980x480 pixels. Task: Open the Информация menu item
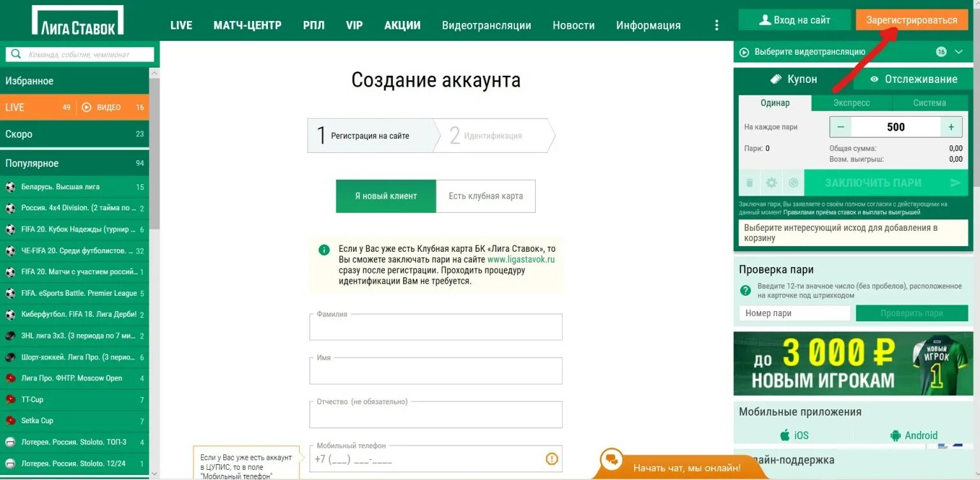pyautogui.click(x=648, y=25)
